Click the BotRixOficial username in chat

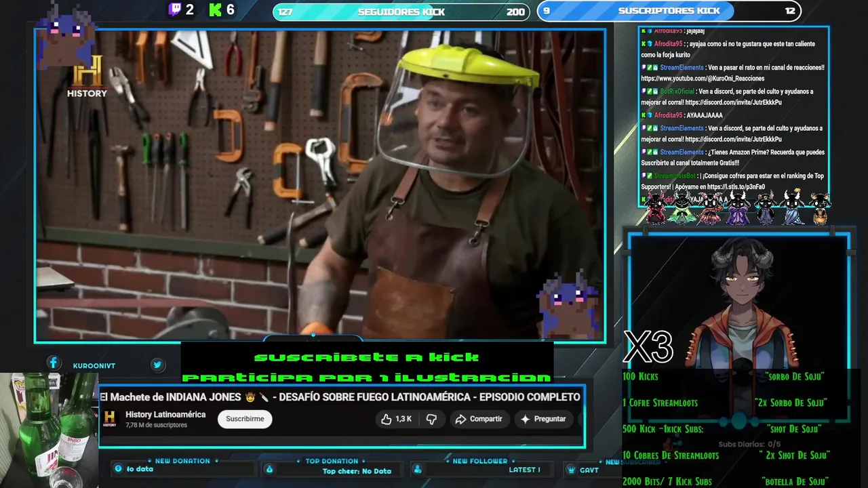point(677,91)
